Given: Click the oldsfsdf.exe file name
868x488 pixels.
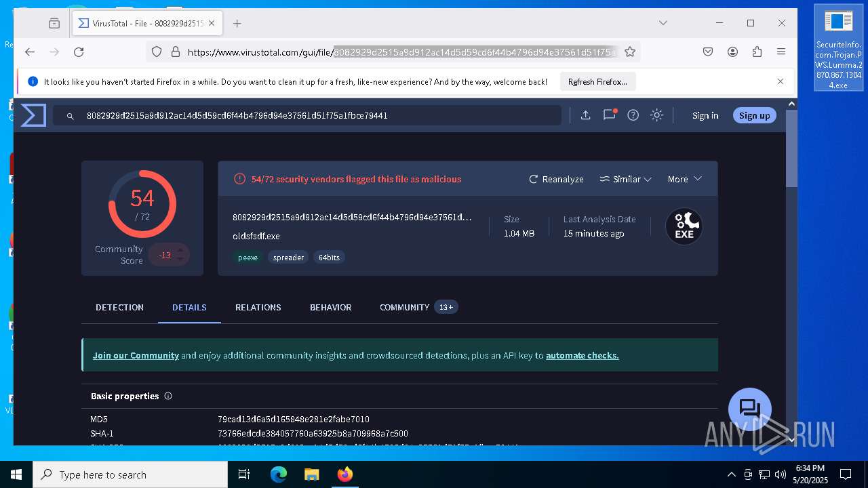Looking at the screenshot, I should [x=256, y=237].
